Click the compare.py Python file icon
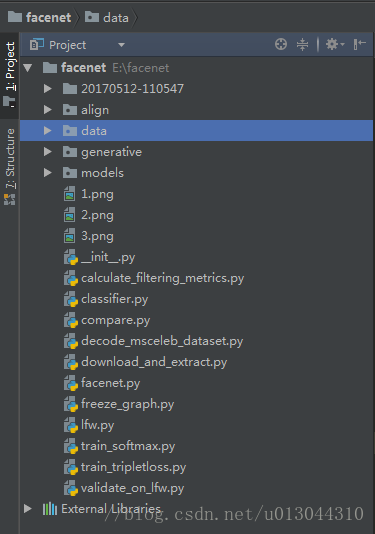Viewport: 375px width, 534px height. tap(71, 320)
